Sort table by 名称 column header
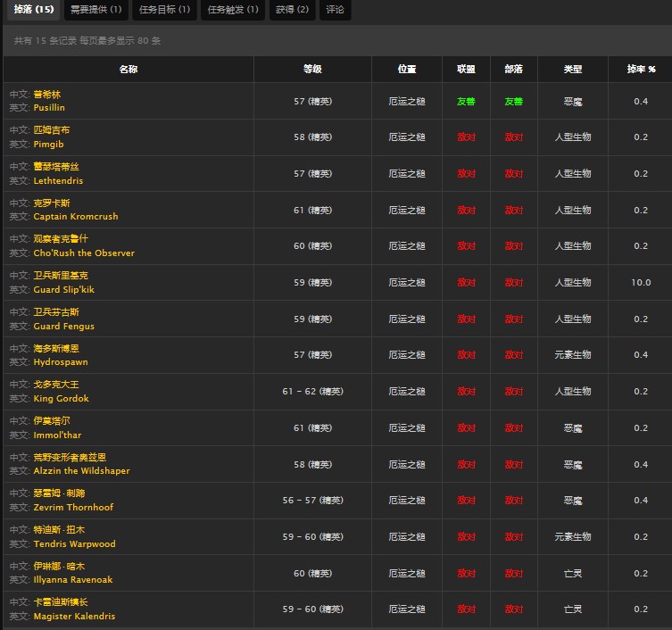The image size is (672, 630). tap(129, 69)
